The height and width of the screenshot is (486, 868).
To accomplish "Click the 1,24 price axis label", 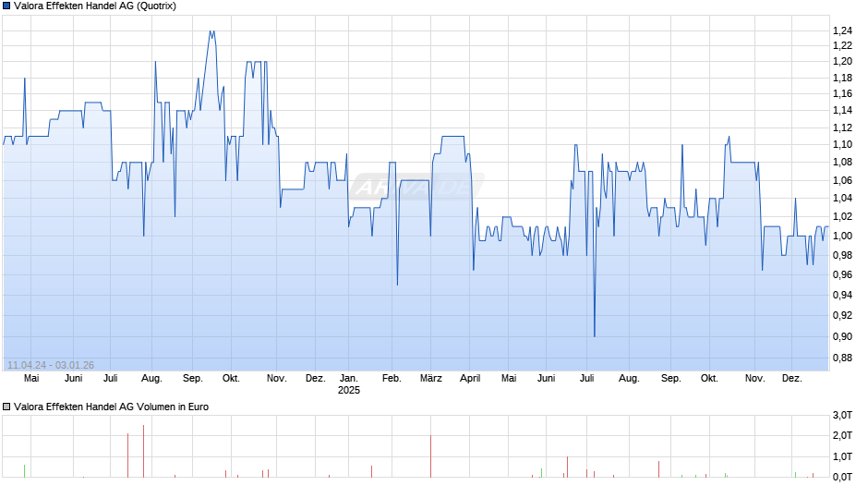I will click(x=842, y=30).
